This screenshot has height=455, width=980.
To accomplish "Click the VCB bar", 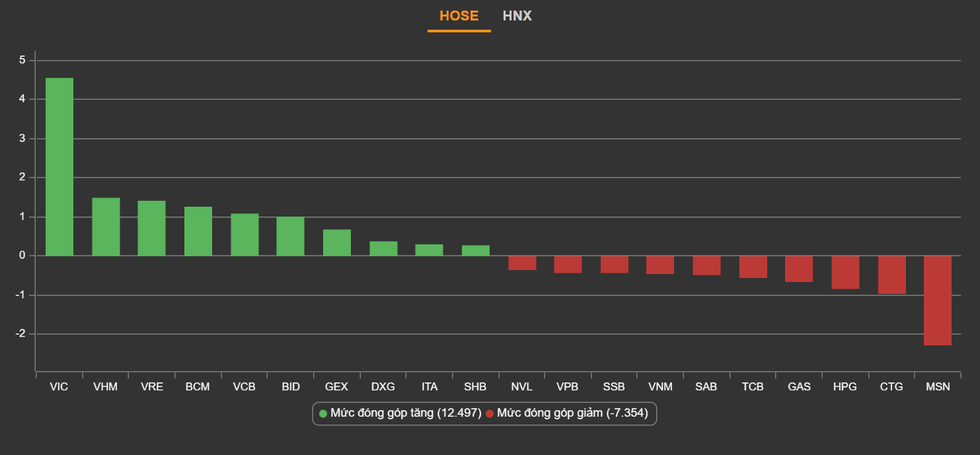I will (x=245, y=234).
